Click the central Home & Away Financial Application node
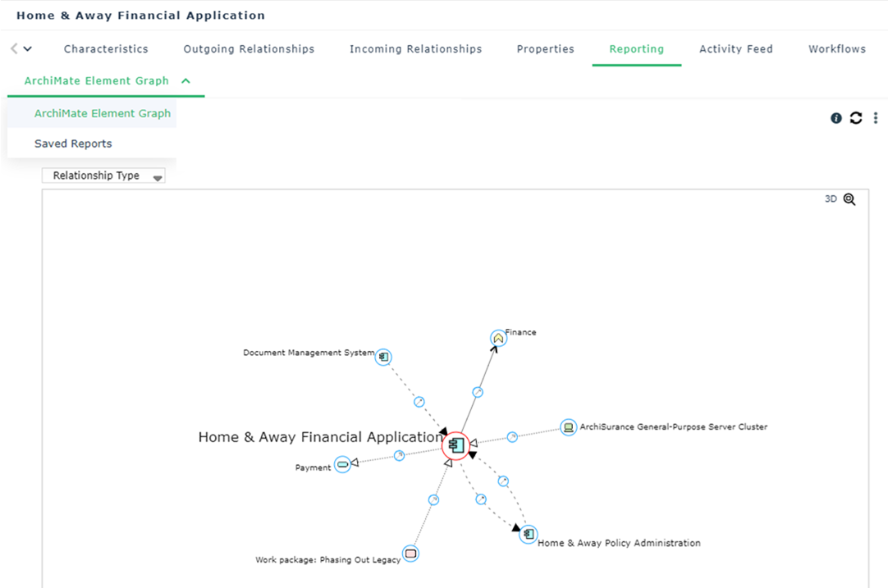 pyautogui.click(x=455, y=445)
